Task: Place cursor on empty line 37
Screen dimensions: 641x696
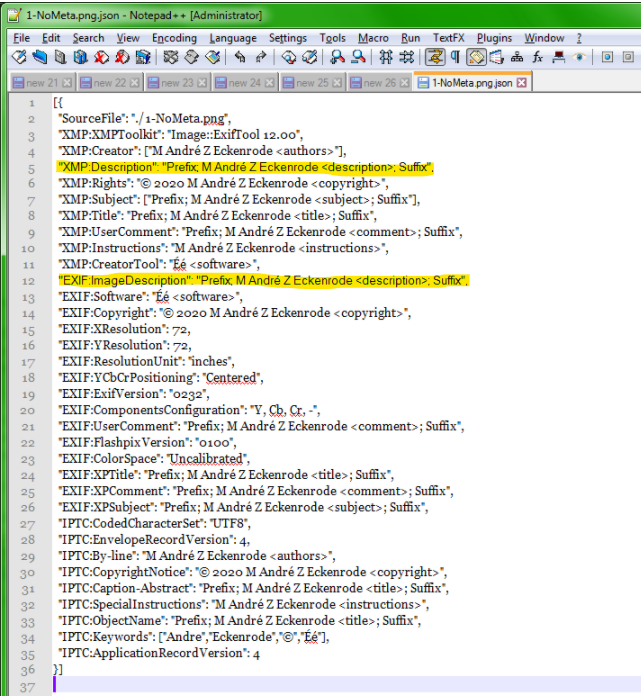Action: click(x=346, y=685)
